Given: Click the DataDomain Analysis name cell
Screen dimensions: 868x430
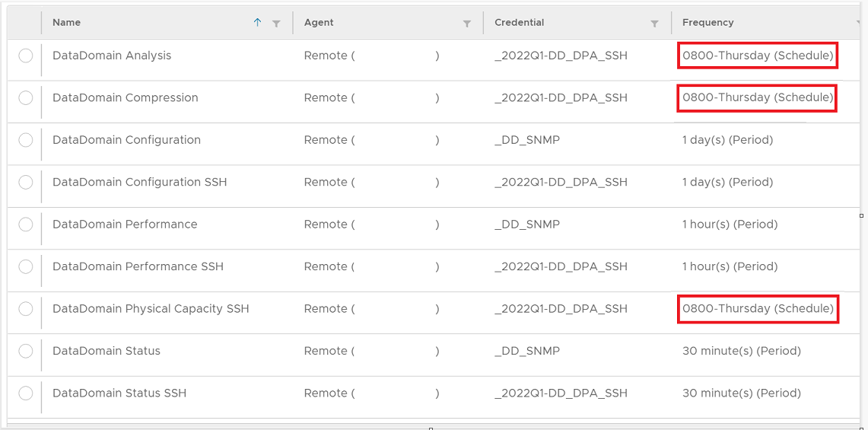Looking at the screenshot, I should pyautogui.click(x=112, y=56).
